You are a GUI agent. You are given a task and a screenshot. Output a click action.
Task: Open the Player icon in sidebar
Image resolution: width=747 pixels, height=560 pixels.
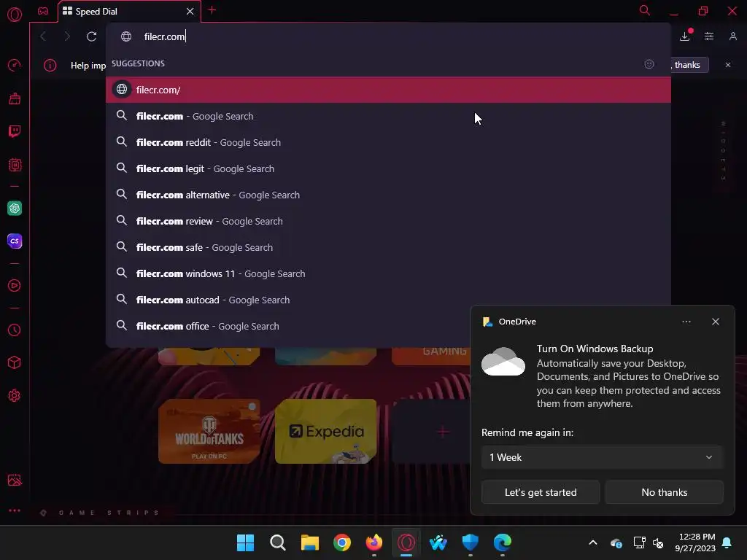(x=15, y=285)
